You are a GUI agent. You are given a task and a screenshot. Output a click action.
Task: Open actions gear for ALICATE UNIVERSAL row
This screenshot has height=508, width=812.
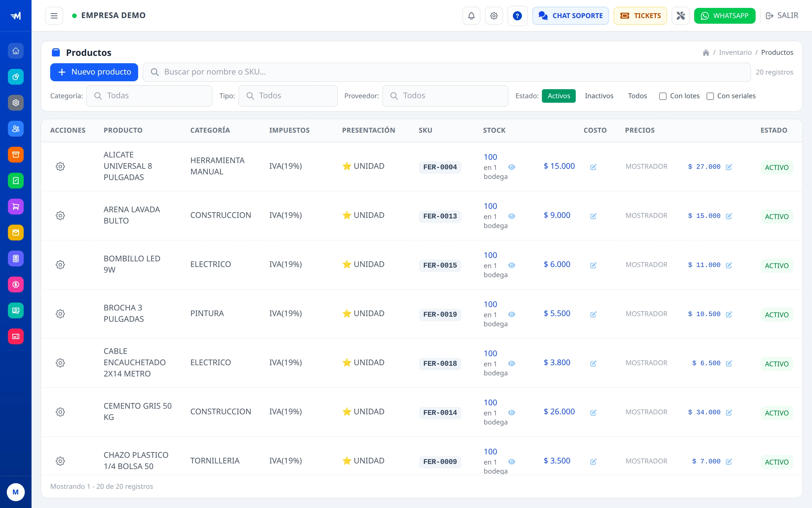[60, 166]
